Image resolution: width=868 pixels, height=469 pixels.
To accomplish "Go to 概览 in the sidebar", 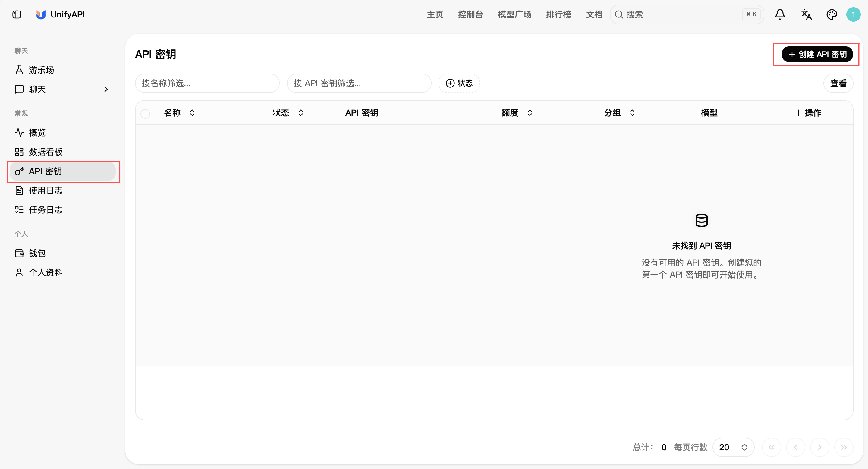I will pyautogui.click(x=63, y=132).
